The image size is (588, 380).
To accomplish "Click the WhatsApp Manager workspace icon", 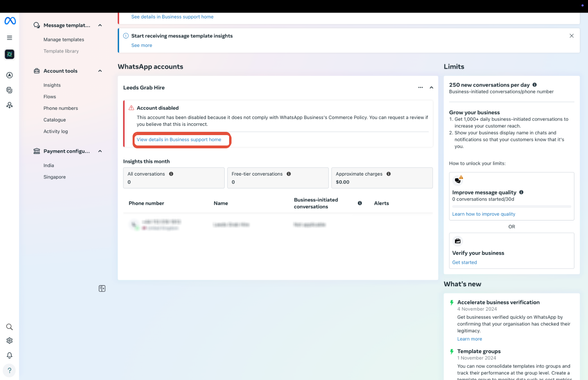I will (10, 54).
